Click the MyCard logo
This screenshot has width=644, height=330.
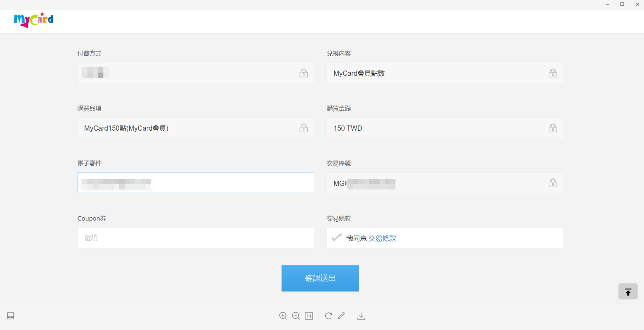pos(33,20)
